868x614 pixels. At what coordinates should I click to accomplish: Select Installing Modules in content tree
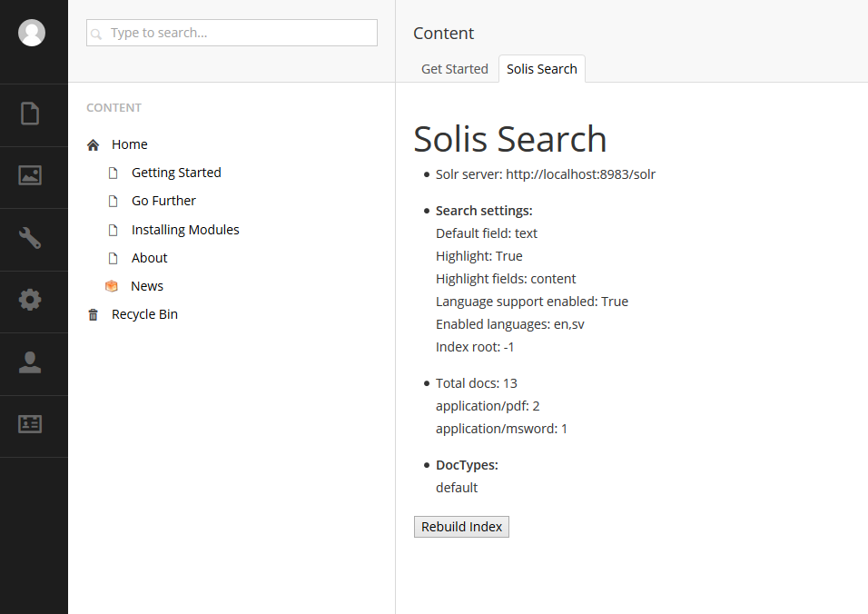185,230
